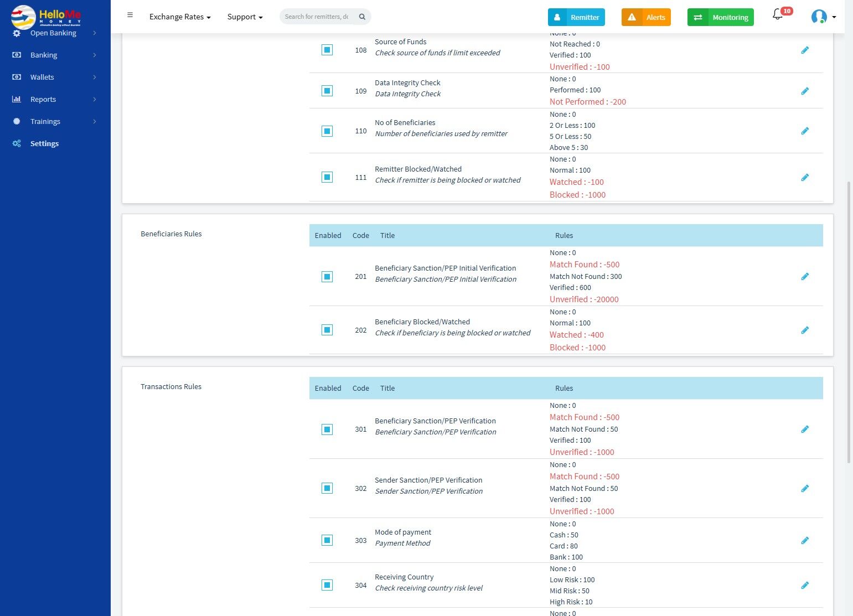Click the search remitters input field
Viewport: 853px width, 616px height.
point(317,17)
